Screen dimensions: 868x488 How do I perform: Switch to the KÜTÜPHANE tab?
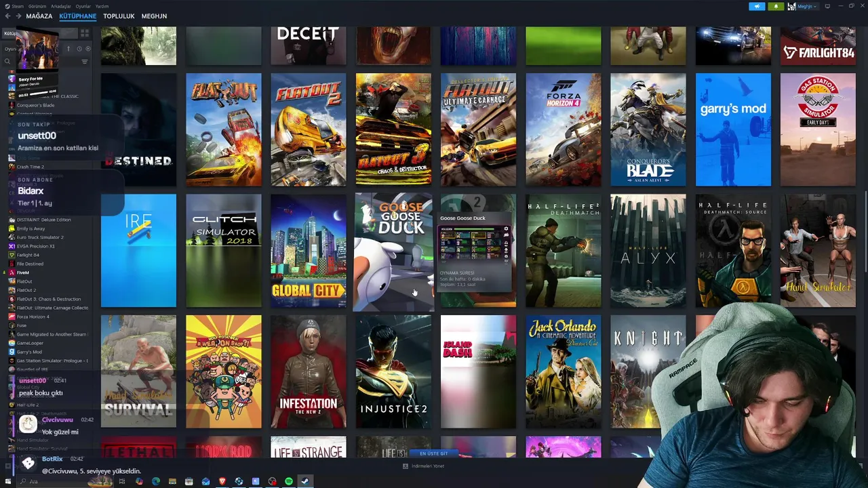tap(77, 16)
